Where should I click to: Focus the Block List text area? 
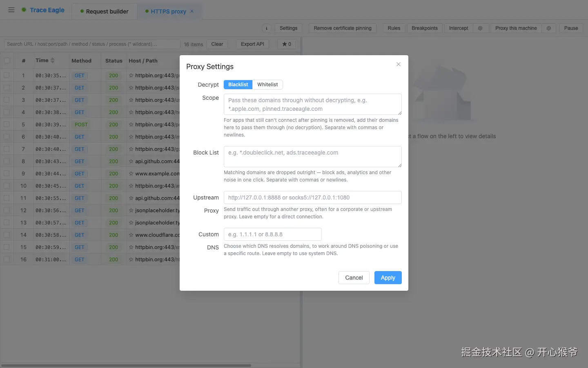pyautogui.click(x=313, y=157)
